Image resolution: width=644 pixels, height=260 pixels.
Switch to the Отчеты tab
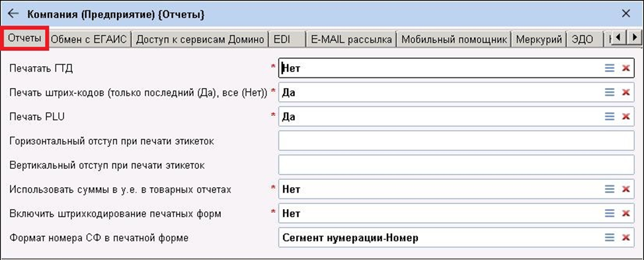[x=24, y=38]
